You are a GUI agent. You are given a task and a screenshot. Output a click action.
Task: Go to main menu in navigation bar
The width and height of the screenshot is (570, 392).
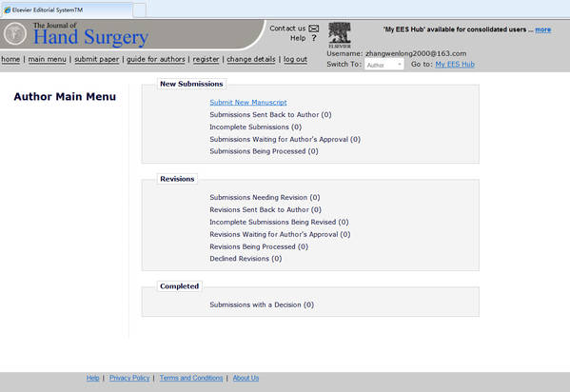point(48,59)
